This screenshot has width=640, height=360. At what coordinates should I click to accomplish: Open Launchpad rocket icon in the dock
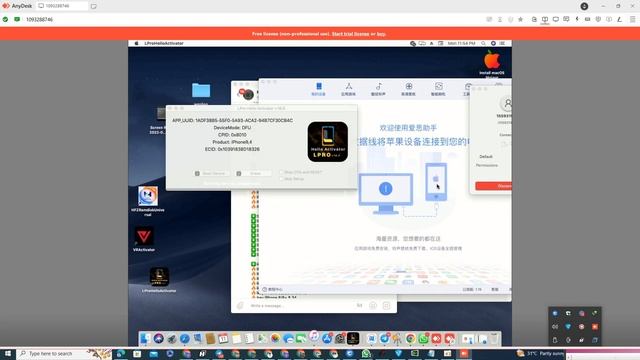click(171, 338)
